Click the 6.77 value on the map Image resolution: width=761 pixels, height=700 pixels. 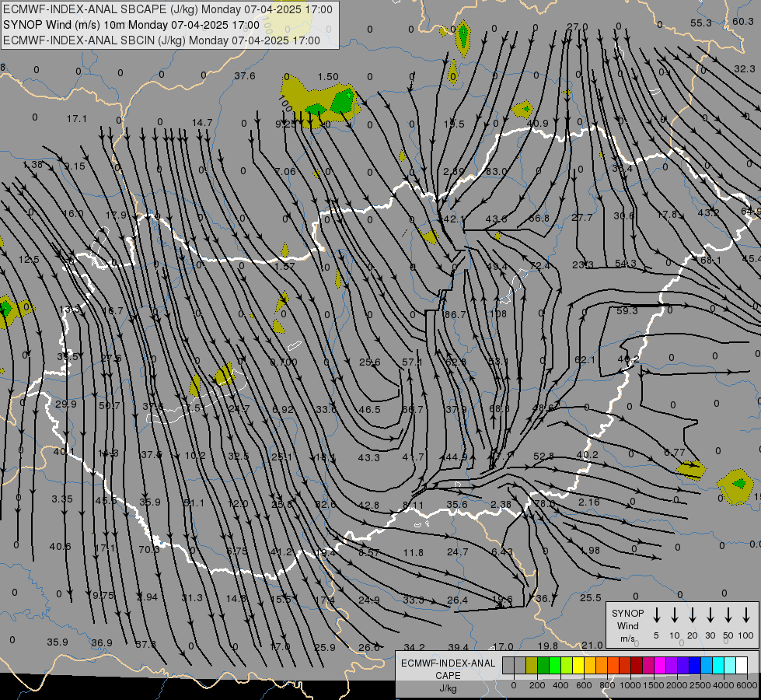click(675, 453)
